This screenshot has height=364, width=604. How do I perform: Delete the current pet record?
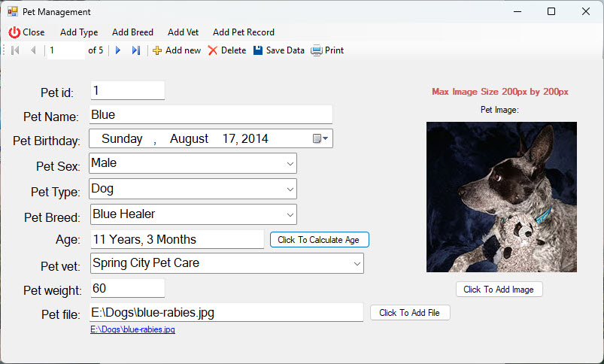tap(227, 50)
